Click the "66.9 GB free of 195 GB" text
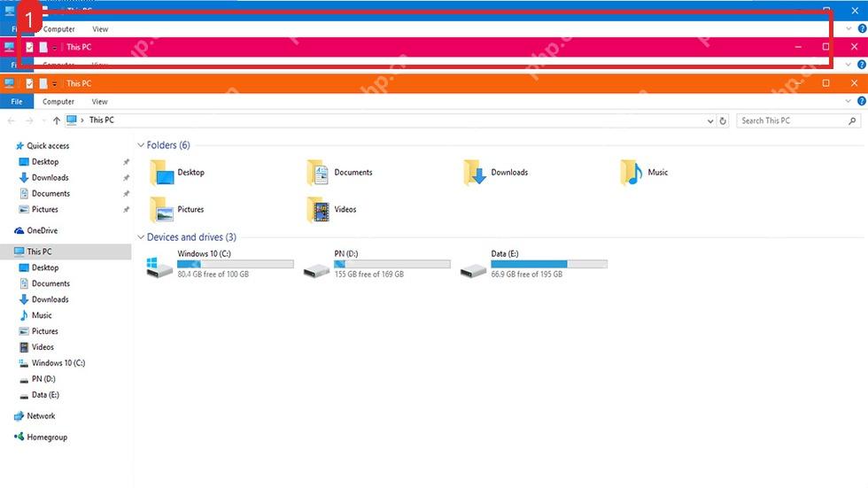The image size is (868, 488). pos(526,275)
